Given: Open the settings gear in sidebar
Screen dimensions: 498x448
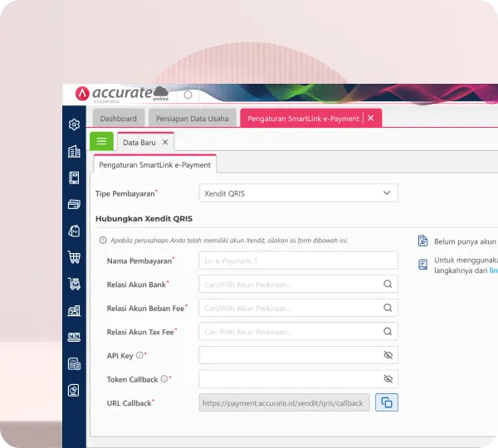Looking at the screenshot, I should pyautogui.click(x=74, y=124).
